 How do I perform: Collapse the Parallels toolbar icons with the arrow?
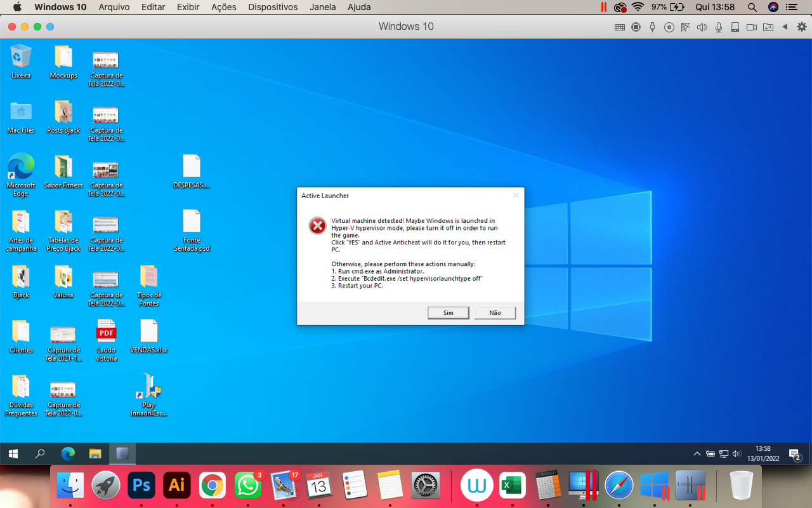click(x=785, y=27)
